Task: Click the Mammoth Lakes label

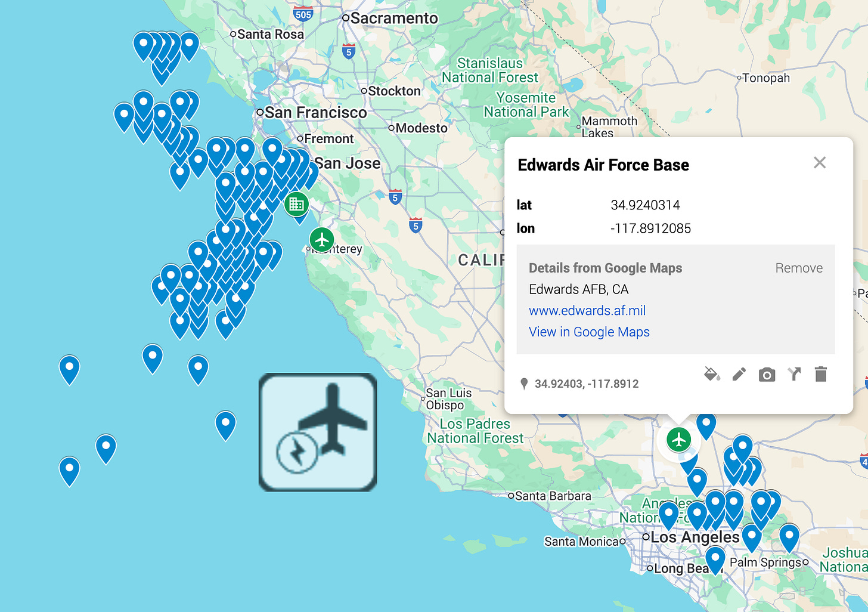Action: coord(609,127)
